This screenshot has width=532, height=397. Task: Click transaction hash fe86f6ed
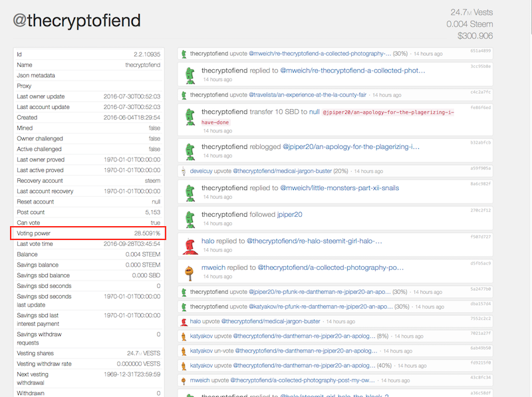point(480,108)
